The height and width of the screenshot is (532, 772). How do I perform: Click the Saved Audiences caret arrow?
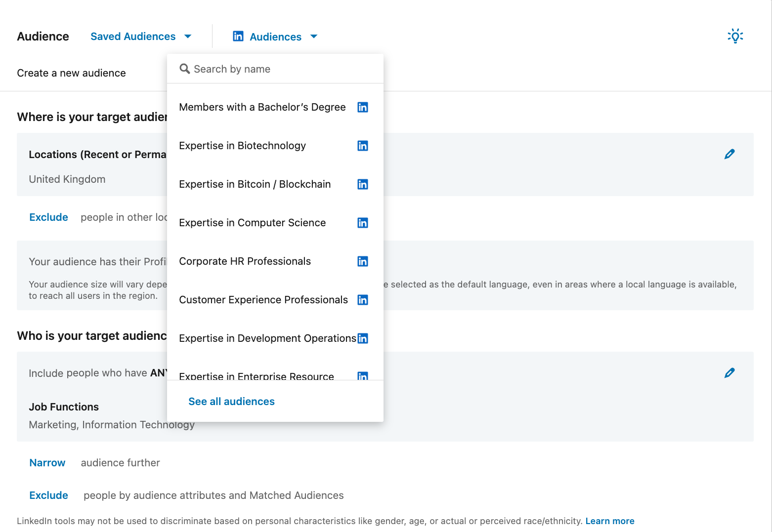click(x=188, y=37)
